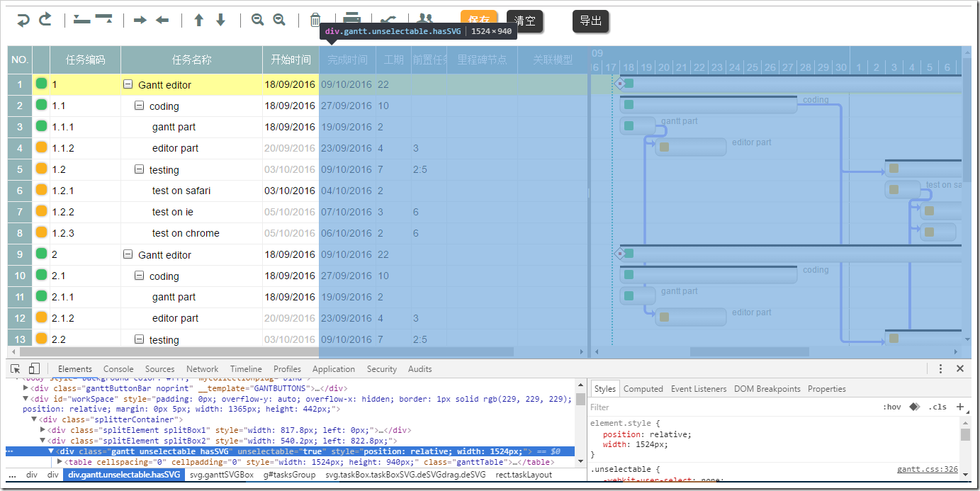
Task: Collapse the coding task in row 2
Action: click(140, 105)
